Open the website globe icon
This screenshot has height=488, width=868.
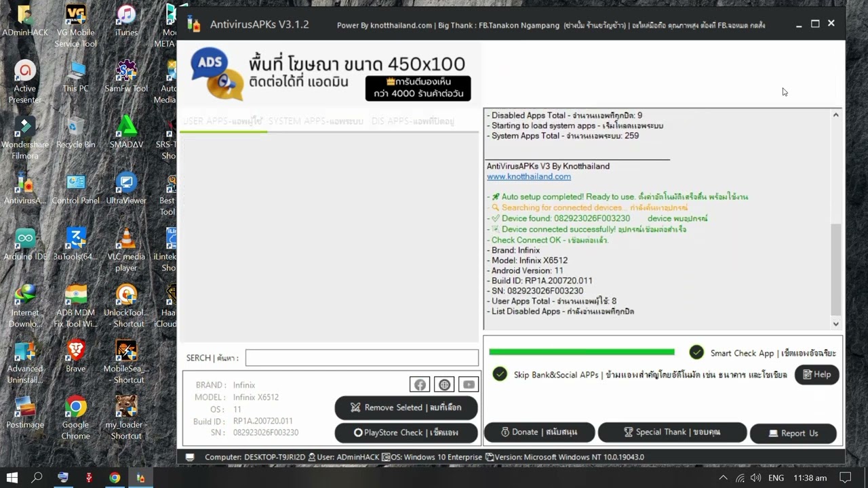click(444, 385)
